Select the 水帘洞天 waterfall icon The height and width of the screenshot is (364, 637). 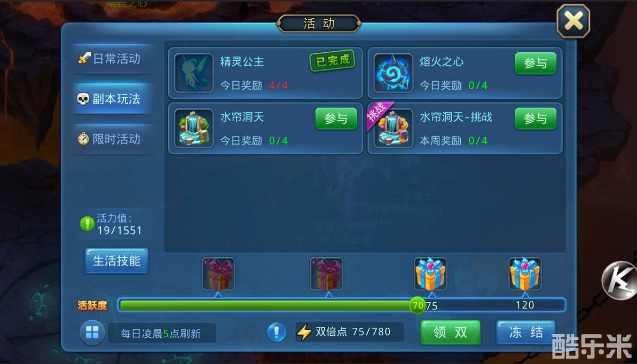[x=194, y=129]
